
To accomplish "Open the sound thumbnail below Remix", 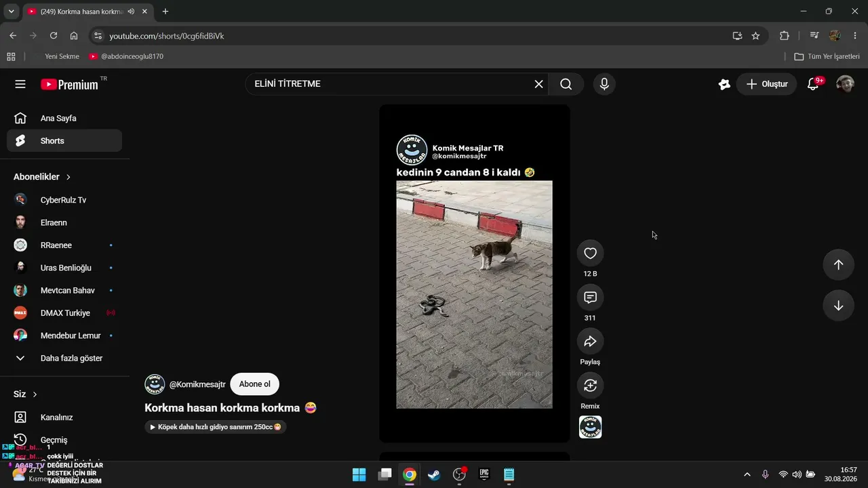I will (590, 427).
